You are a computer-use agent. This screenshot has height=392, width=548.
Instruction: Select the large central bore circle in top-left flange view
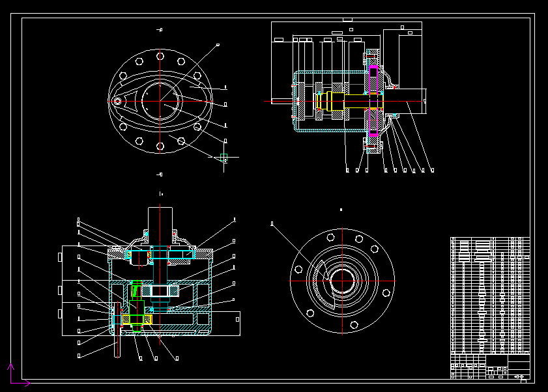[160, 101]
